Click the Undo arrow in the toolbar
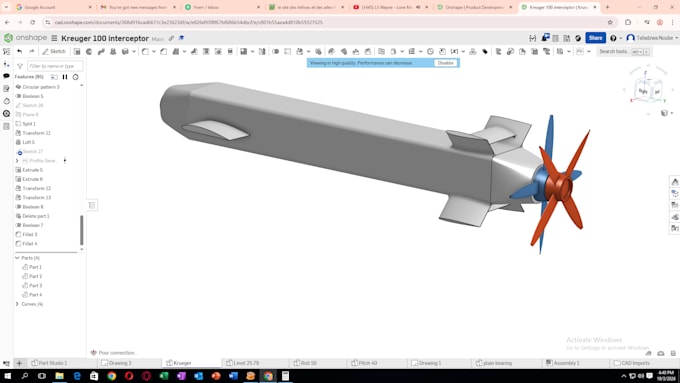Screen dimensions: 680x383 (x=20, y=51)
